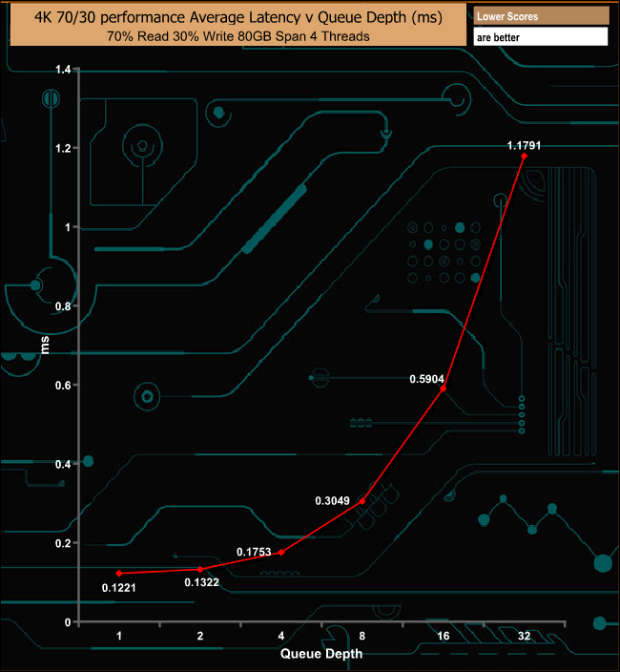Click the y-axis tick label 1.4
Image resolution: width=620 pixels, height=672 pixels.
[x=63, y=70]
